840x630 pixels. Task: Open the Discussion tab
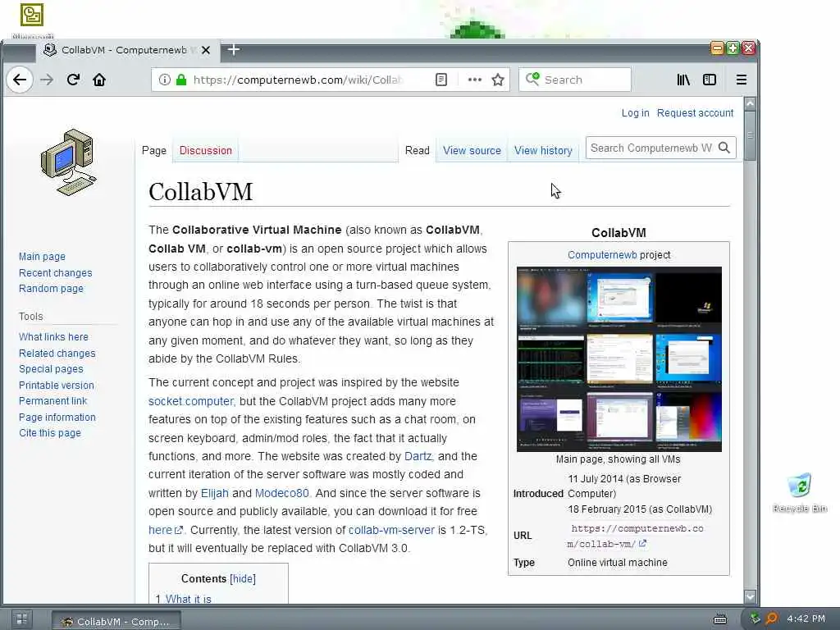pos(206,151)
